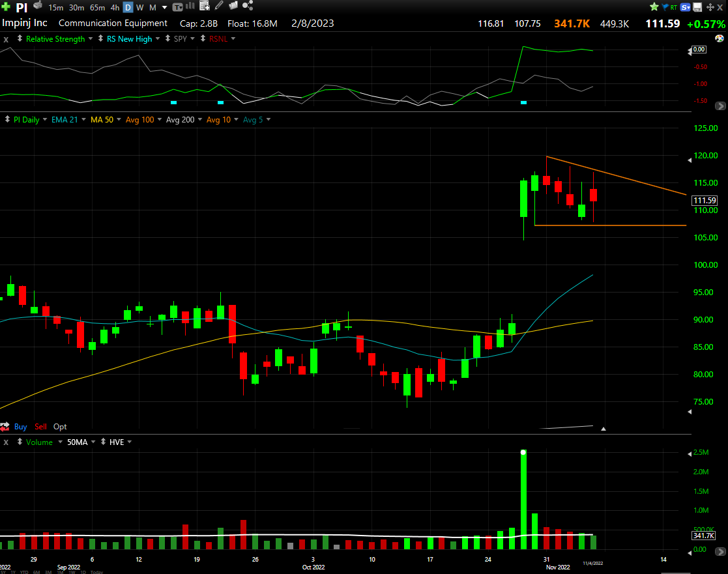Click the 2/8/2023 date text
Screen dimensions: 728x574
[x=312, y=23]
